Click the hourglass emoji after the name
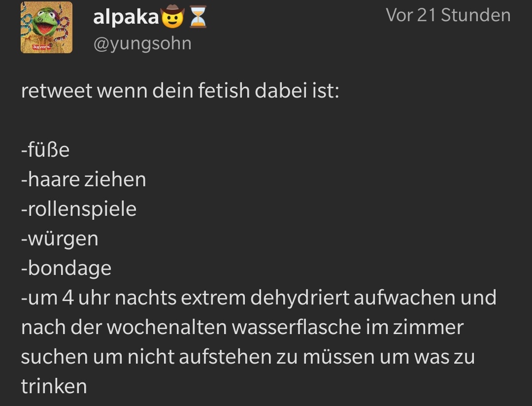Viewport: 532px width, 406px height. point(198,18)
